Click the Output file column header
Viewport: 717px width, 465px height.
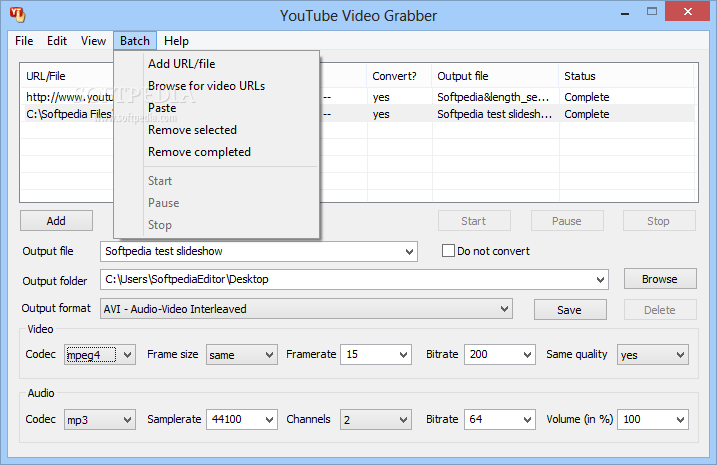pos(495,76)
